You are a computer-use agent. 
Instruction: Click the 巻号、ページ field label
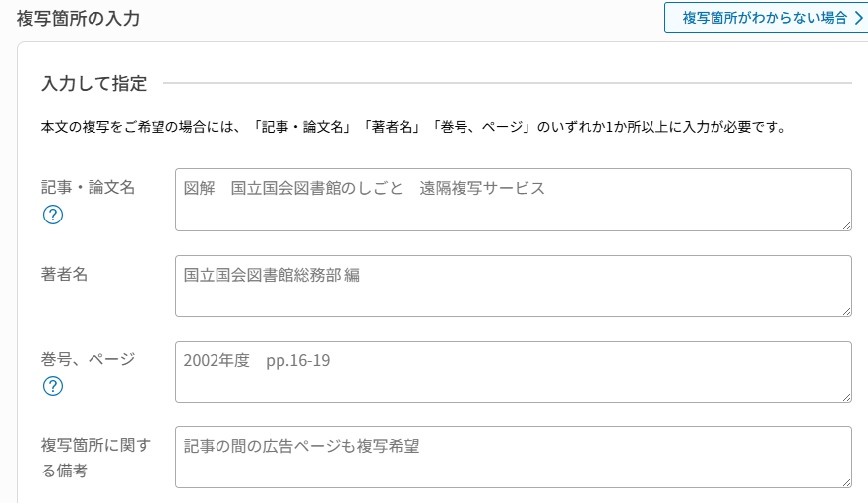pyautogui.click(x=88, y=359)
